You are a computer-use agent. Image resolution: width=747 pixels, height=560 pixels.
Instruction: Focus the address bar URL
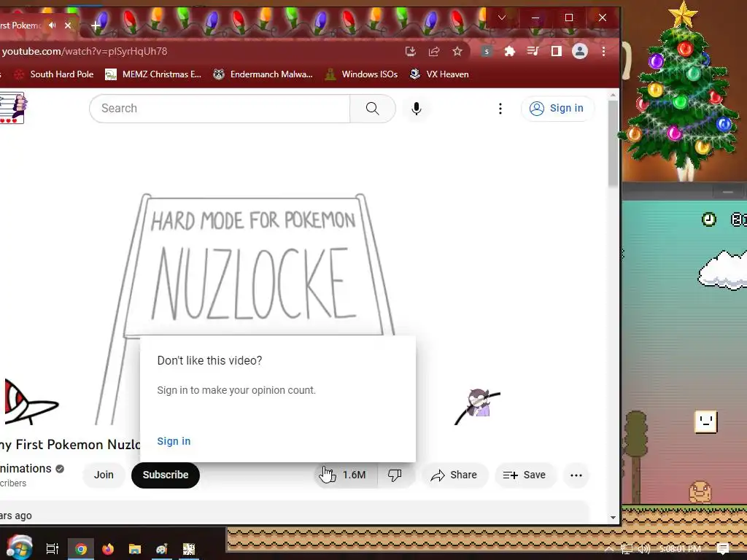point(85,52)
